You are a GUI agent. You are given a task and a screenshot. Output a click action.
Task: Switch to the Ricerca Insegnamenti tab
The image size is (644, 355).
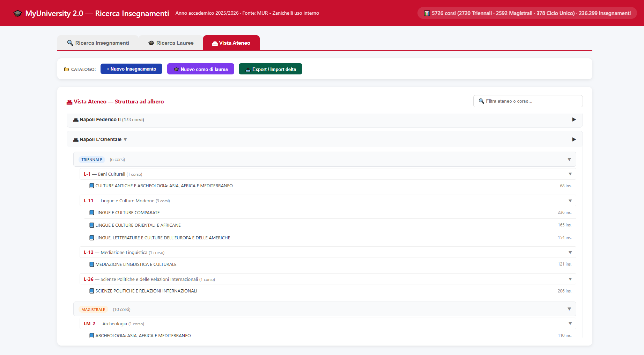(x=98, y=43)
